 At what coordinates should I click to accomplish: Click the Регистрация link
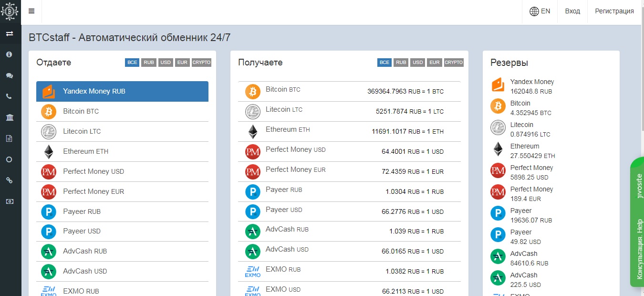click(614, 11)
